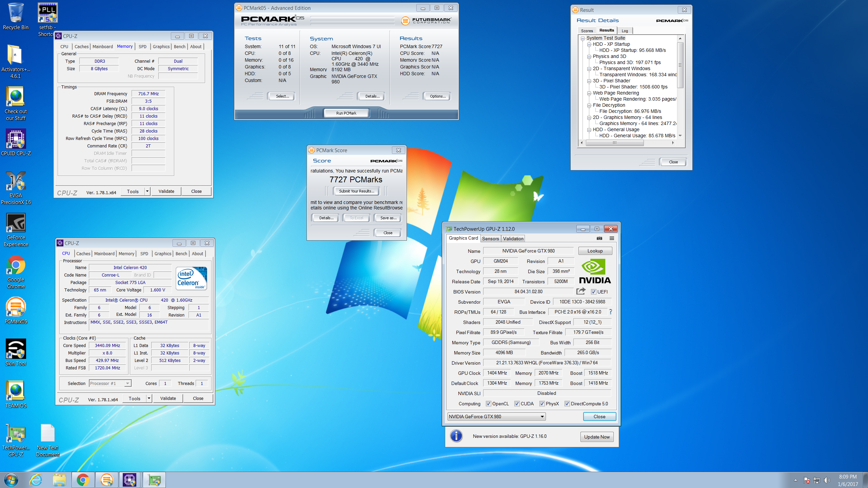Launch CPUID CPU-Z desktop shortcut

tap(16, 142)
